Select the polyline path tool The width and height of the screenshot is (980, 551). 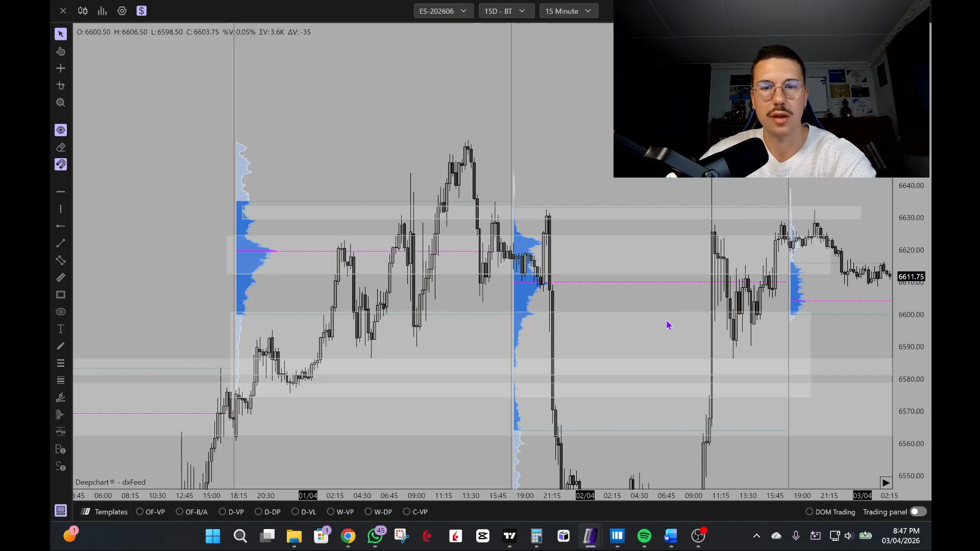point(61,260)
